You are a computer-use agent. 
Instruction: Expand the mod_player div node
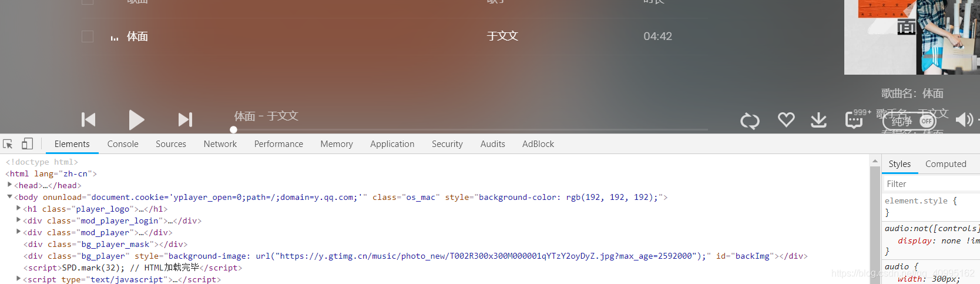(x=19, y=232)
